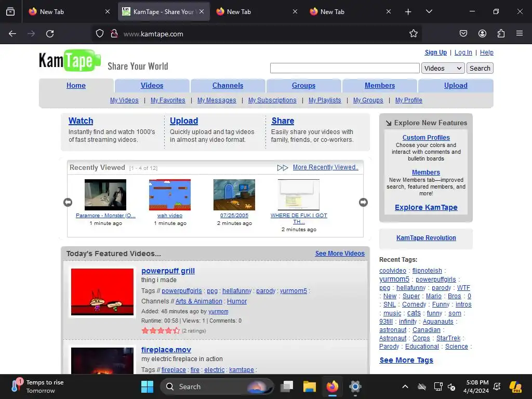Open the tracking protection shield icon
This screenshot has height=399, width=532.
point(99,34)
